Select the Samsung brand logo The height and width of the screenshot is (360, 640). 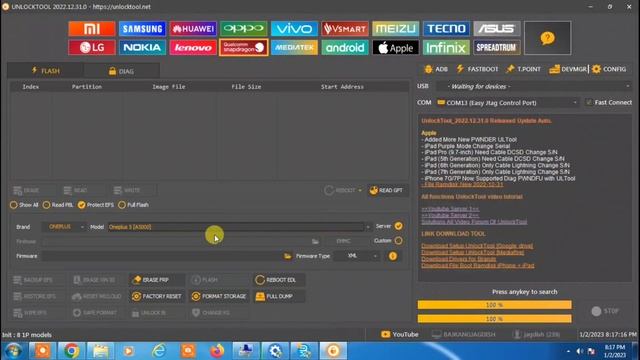click(x=142, y=29)
